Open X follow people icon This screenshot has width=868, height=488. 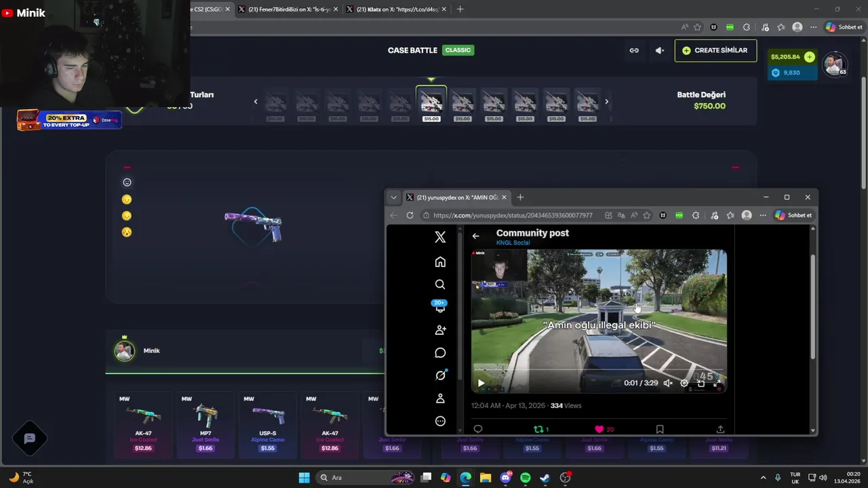point(440,330)
